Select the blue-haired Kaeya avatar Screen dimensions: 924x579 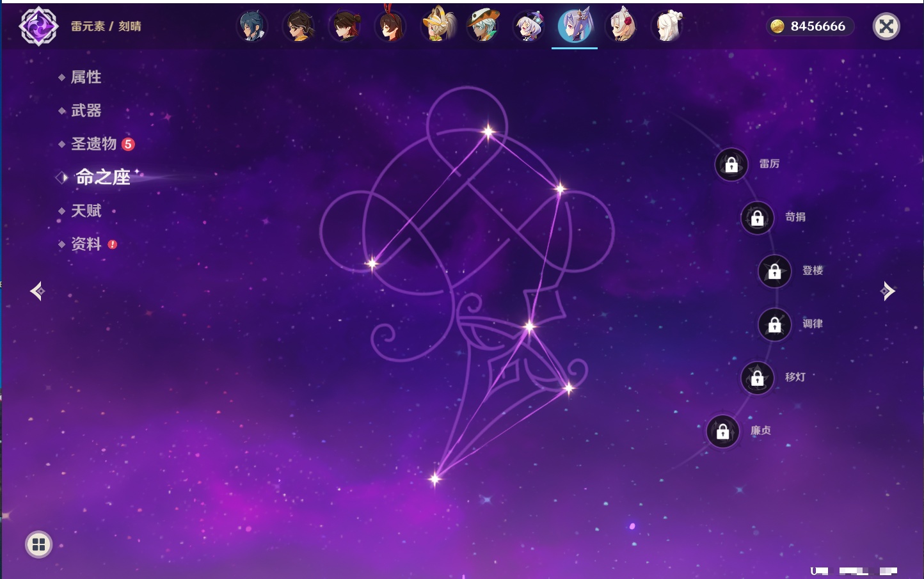click(x=252, y=26)
